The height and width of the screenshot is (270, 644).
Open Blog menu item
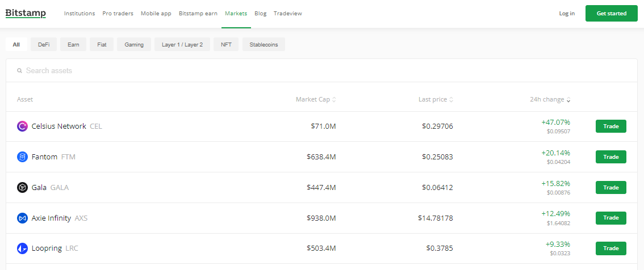(x=261, y=14)
